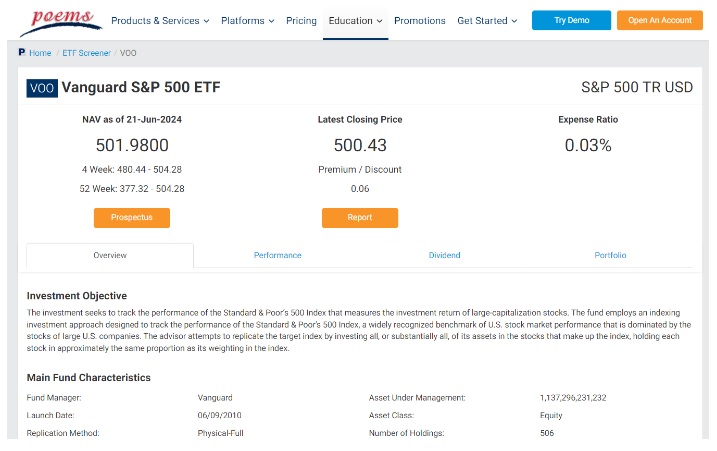Click expense ratio value 0.03%

[x=588, y=145]
